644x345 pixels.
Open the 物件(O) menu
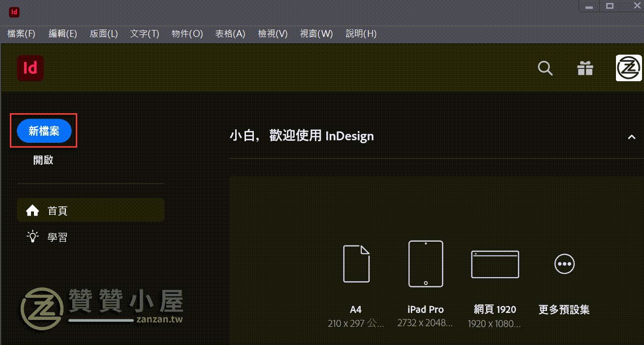click(187, 33)
